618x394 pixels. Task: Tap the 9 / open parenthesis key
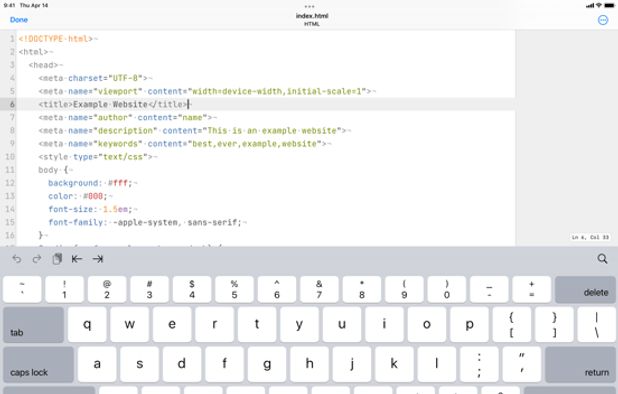(404, 290)
